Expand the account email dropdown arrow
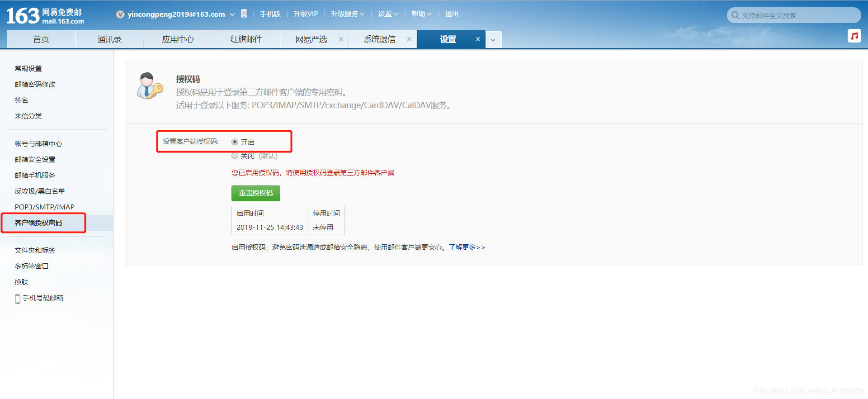This screenshot has width=868, height=399. (x=232, y=14)
